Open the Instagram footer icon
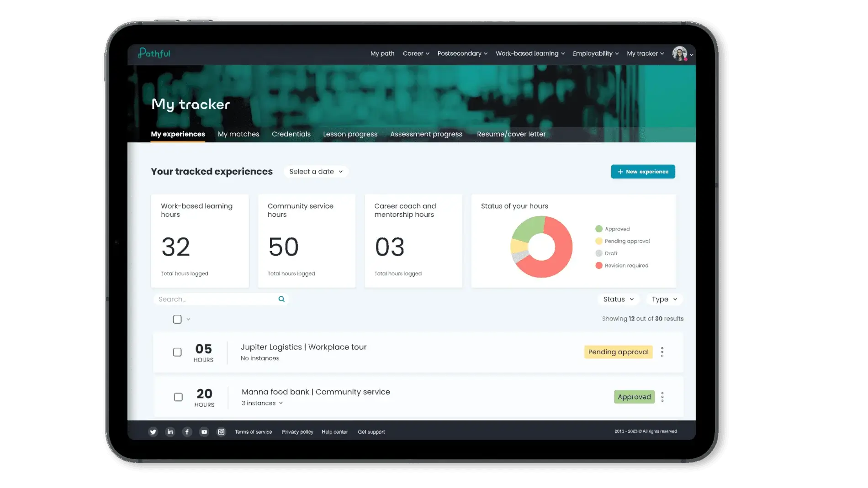Screen dimensions: 868x488 pyautogui.click(x=221, y=432)
